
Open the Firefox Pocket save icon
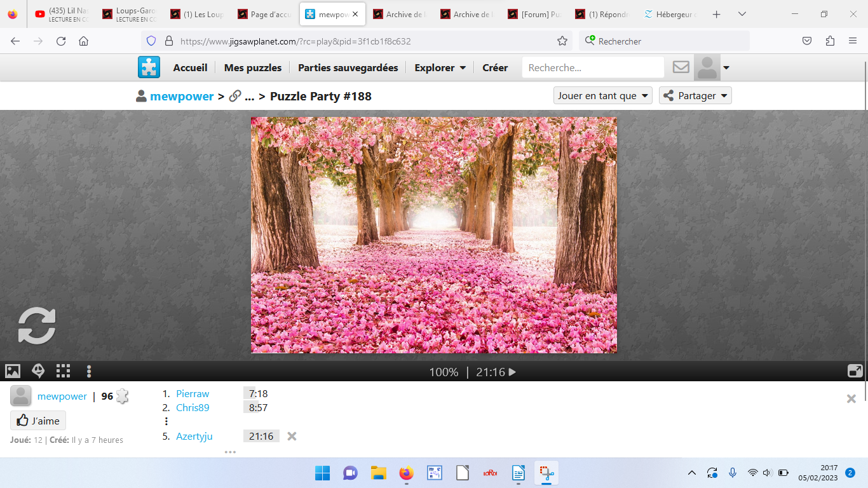[x=807, y=41]
